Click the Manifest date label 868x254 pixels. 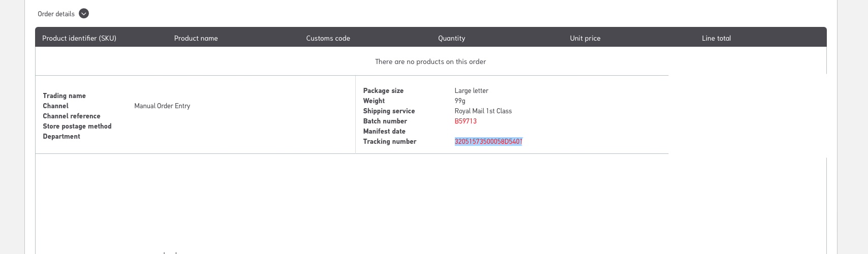click(x=384, y=131)
